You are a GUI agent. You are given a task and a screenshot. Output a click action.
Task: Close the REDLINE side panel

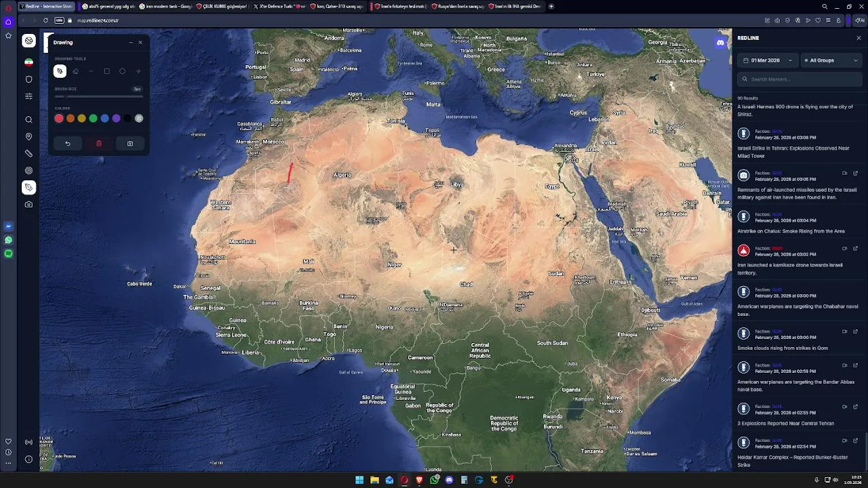859,38
